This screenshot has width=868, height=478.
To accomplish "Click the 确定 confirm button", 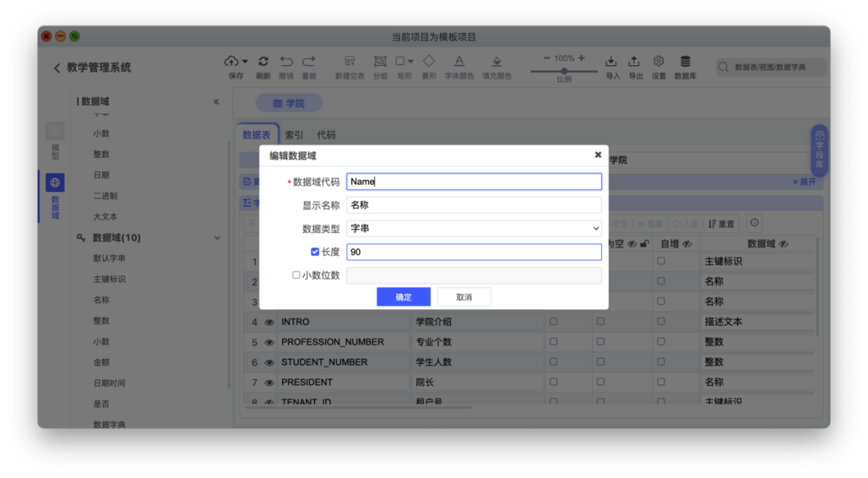I will tap(403, 297).
